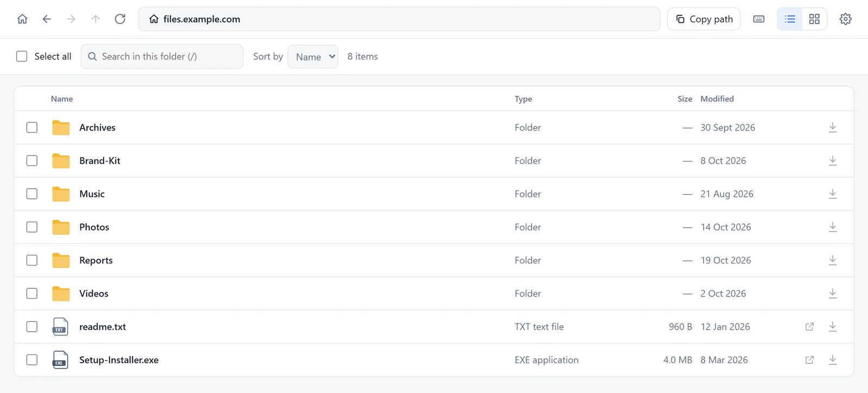
Task: Download Setup-Installer.exe
Action: (x=833, y=360)
